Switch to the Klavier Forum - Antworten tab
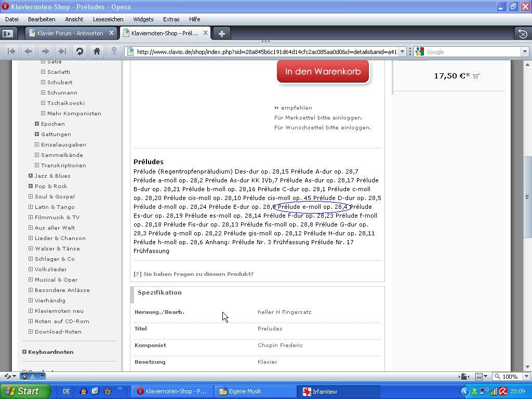Image resolution: width=532 pixels, height=399 pixels. coord(71,33)
